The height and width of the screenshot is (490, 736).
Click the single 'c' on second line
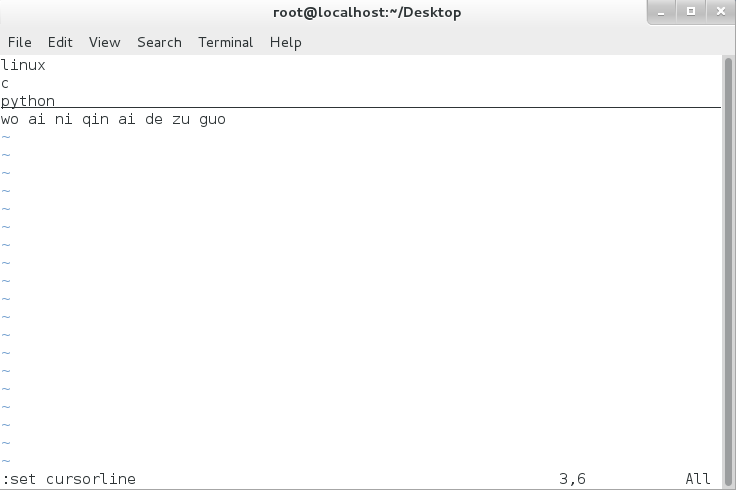point(5,84)
